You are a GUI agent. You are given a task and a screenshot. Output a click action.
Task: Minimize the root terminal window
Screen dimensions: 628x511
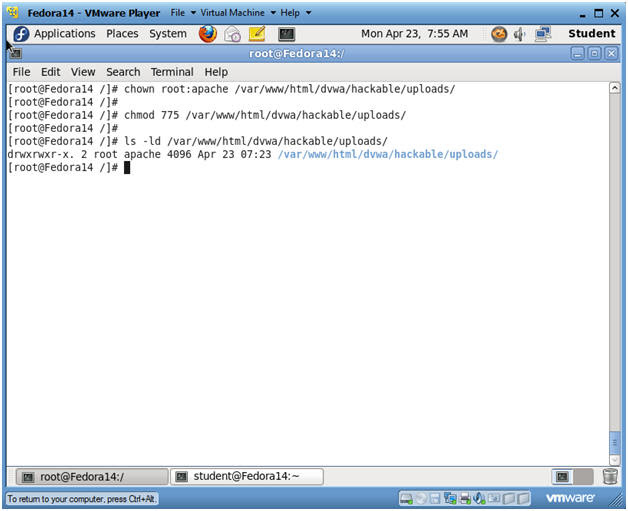click(x=577, y=53)
